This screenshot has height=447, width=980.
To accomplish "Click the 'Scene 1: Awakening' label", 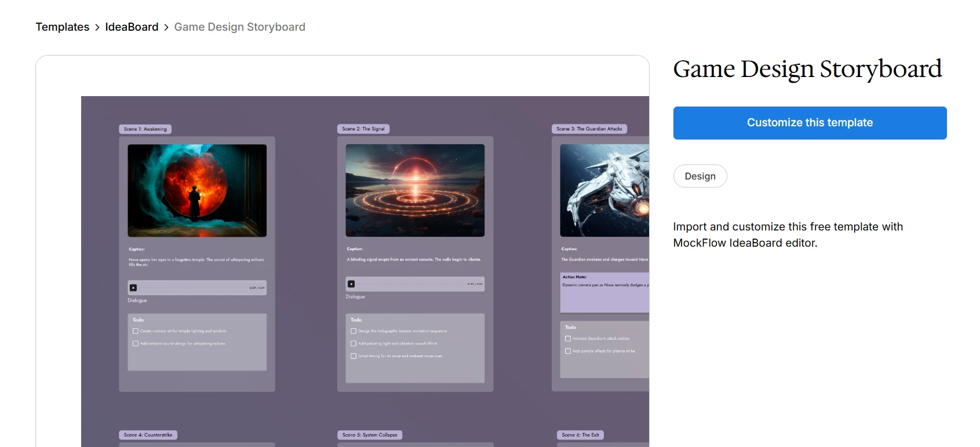I will (x=145, y=129).
